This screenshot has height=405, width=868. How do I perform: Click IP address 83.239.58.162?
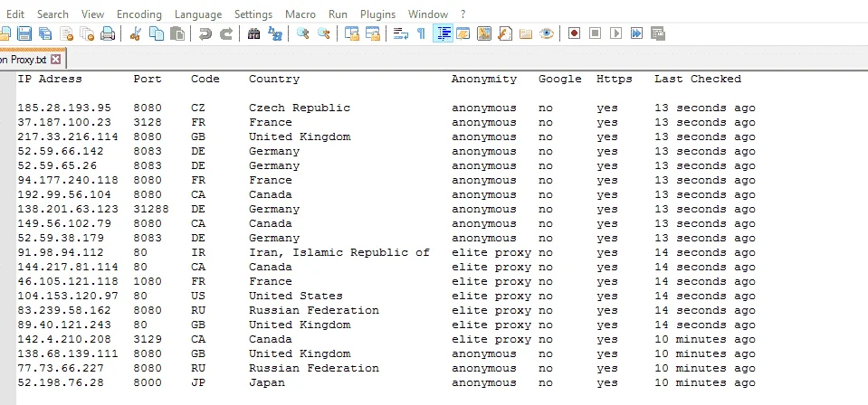(64, 310)
